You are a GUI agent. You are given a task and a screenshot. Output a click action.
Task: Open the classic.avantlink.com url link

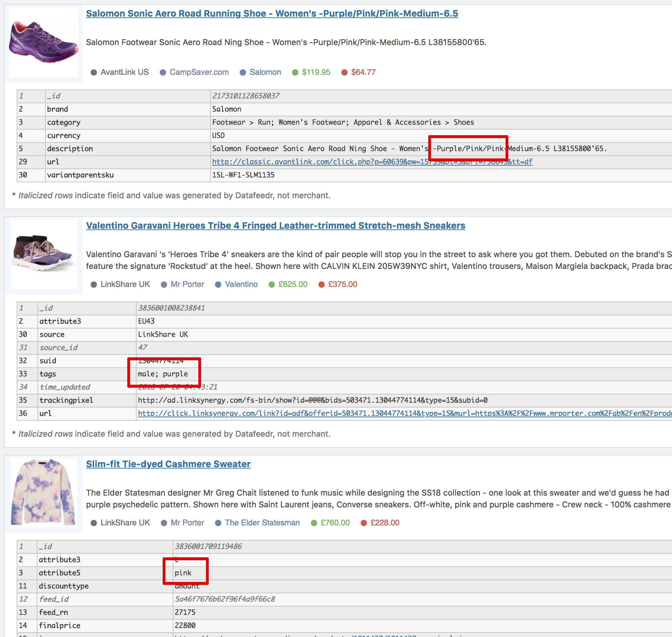pyautogui.click(x=372, y=162)
